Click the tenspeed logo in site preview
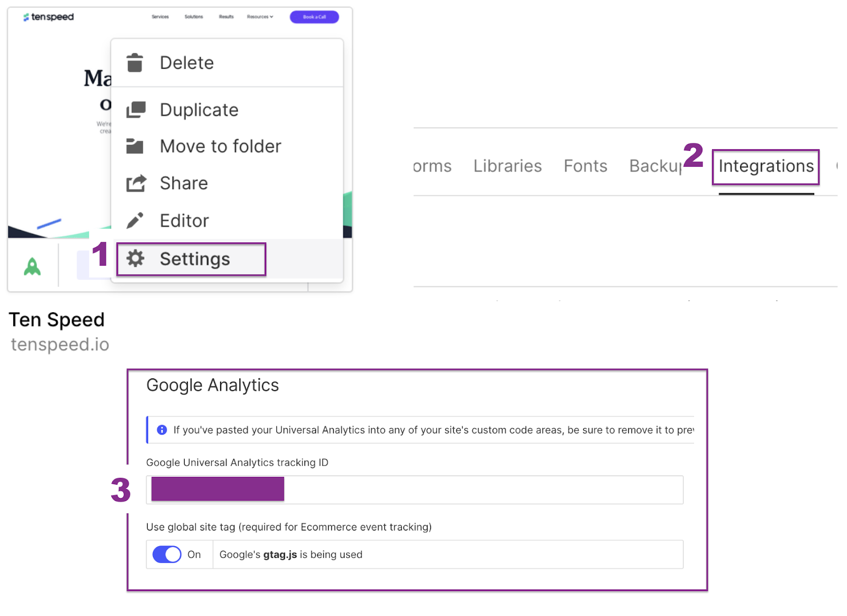 click(48, 17)
